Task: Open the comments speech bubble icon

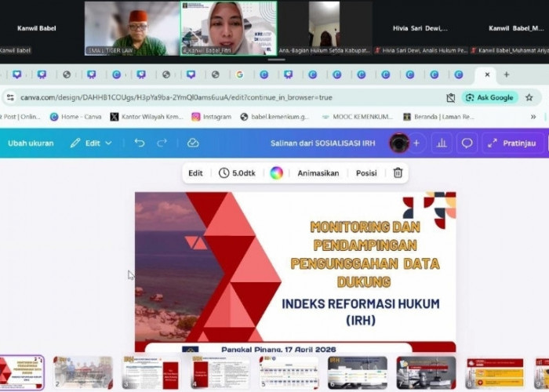Action: (467, 143)
